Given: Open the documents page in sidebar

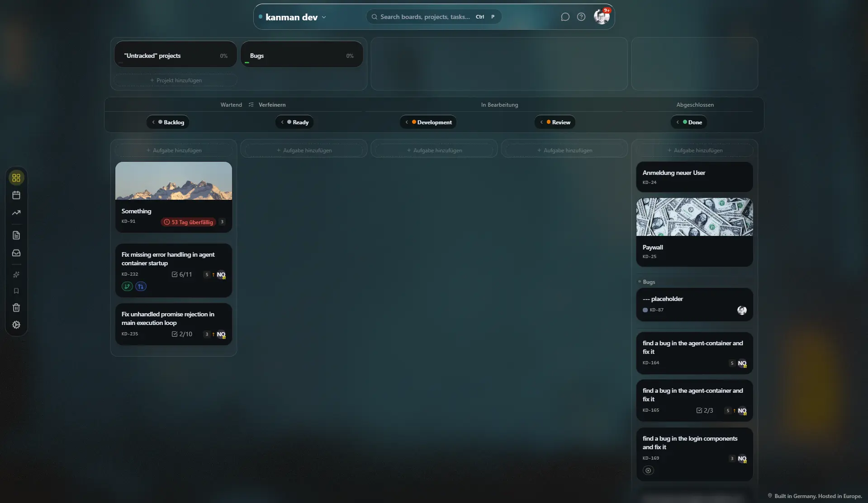Looking at the screenshot, I should point(16,235).
